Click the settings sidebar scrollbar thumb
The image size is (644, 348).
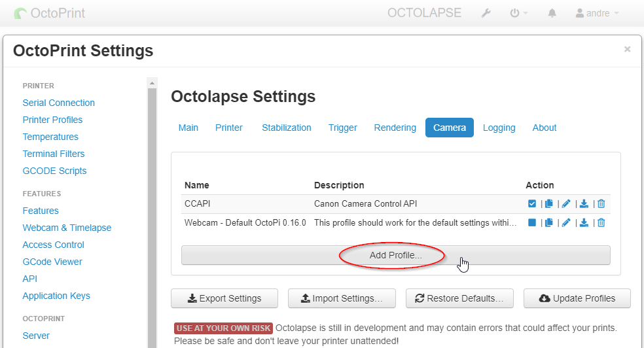[x=152, y=218]
